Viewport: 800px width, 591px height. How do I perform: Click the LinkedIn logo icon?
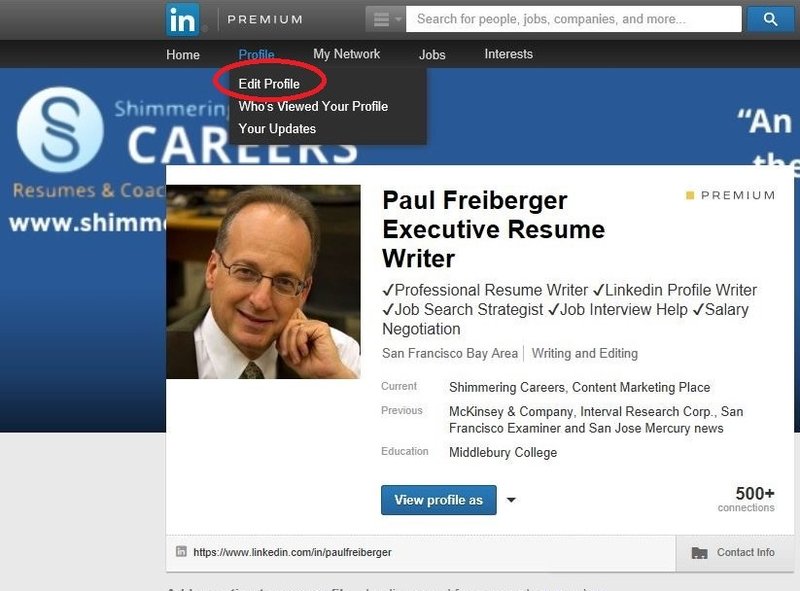pos(183,19)
